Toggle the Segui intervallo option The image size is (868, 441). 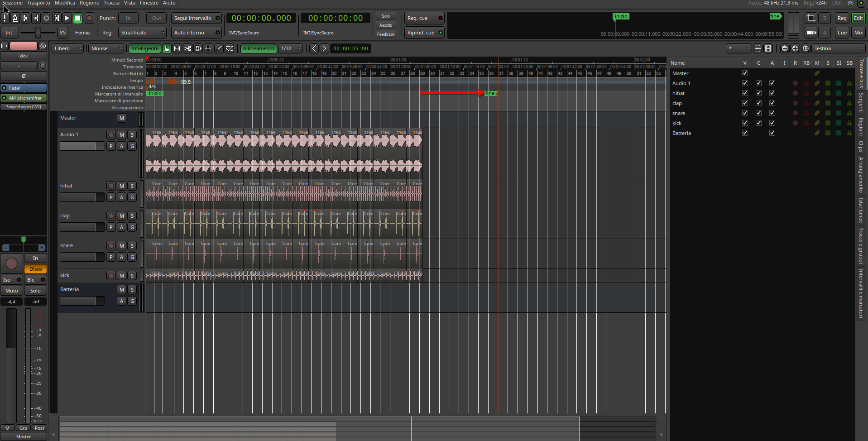[197, 18]
